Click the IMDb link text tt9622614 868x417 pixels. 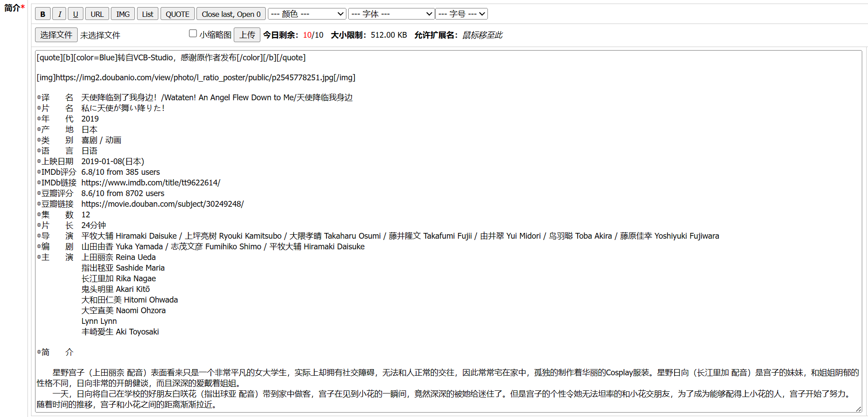151,183
